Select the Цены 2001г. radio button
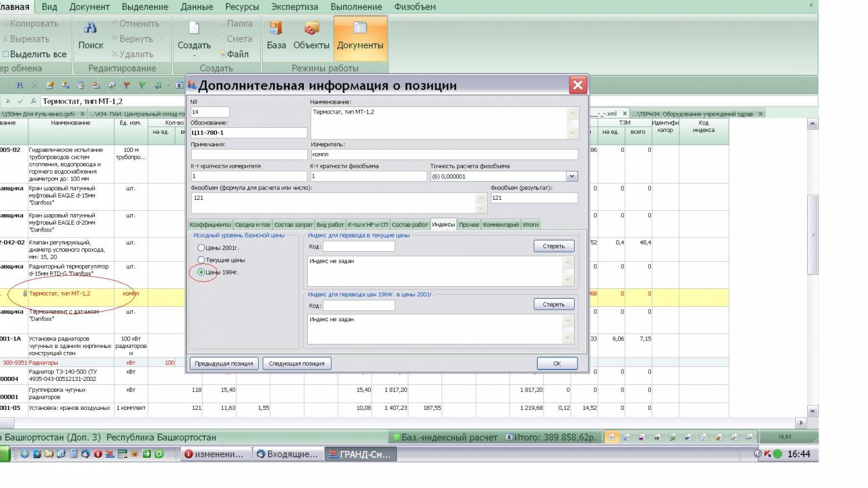This screenshot has width=868, height=488. coord(201,248)
